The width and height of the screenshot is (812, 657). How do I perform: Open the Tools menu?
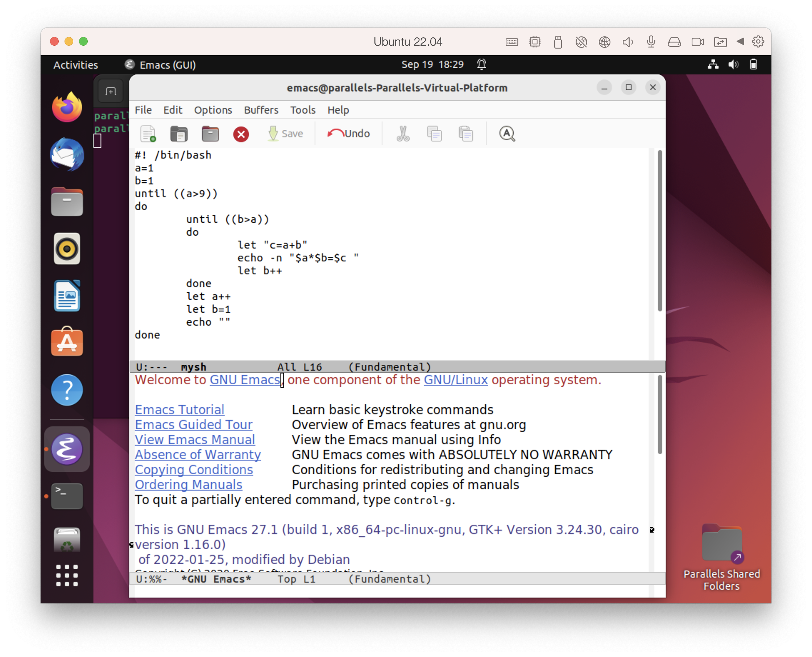(x=303, y=110)
